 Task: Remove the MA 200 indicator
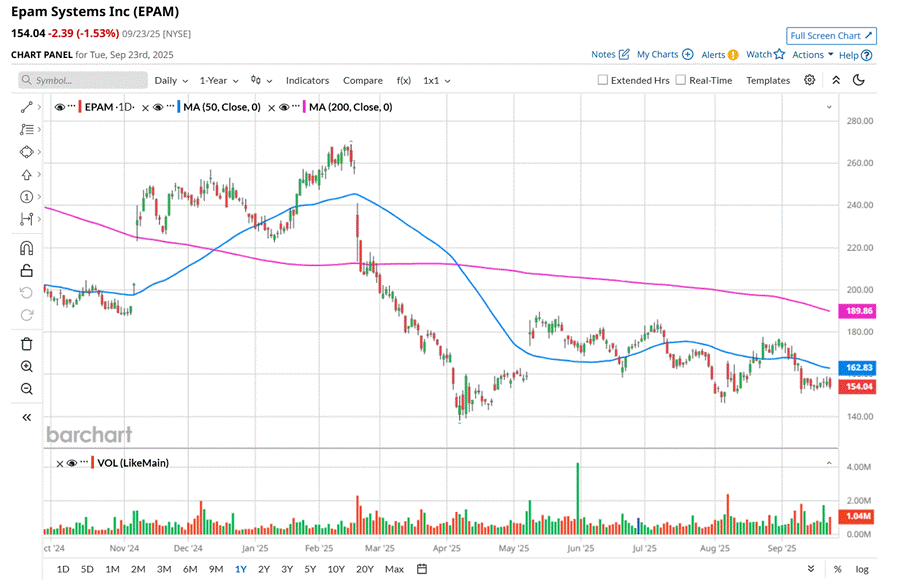tap(272, 108)
